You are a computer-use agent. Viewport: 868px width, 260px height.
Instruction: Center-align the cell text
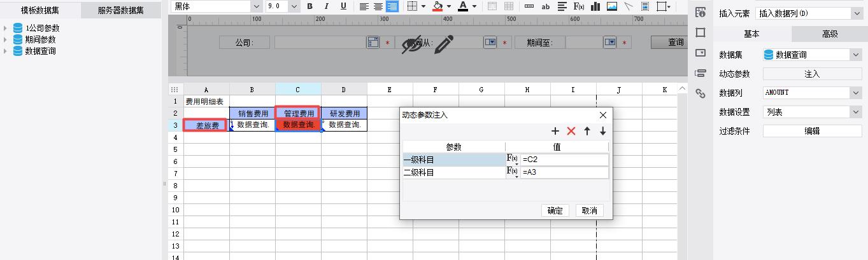click(378, 6)
